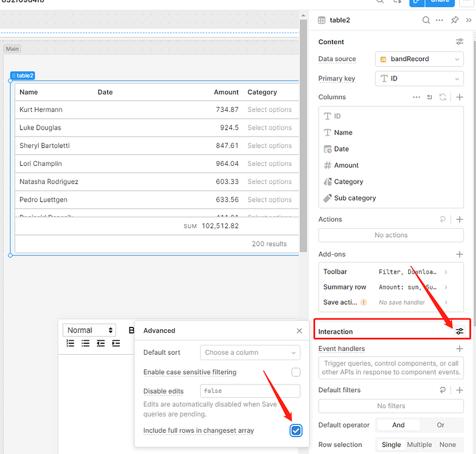Select the Name column in Columns list
Screen dimensions: 476x454
[x=391, y=133]
